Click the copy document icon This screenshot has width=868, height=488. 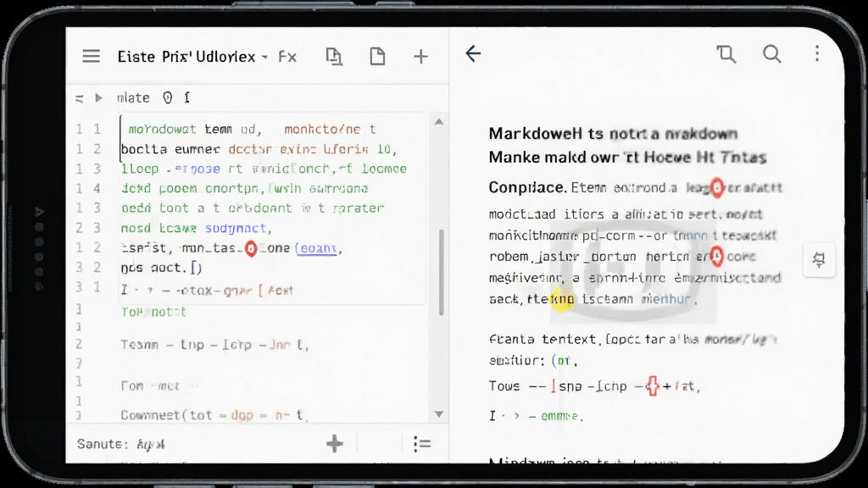pos(334,57)
